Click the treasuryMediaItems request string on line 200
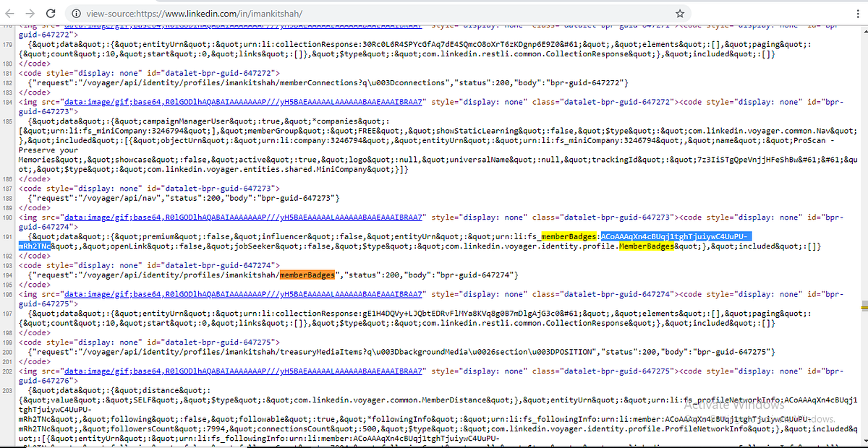 pos(339,352)
